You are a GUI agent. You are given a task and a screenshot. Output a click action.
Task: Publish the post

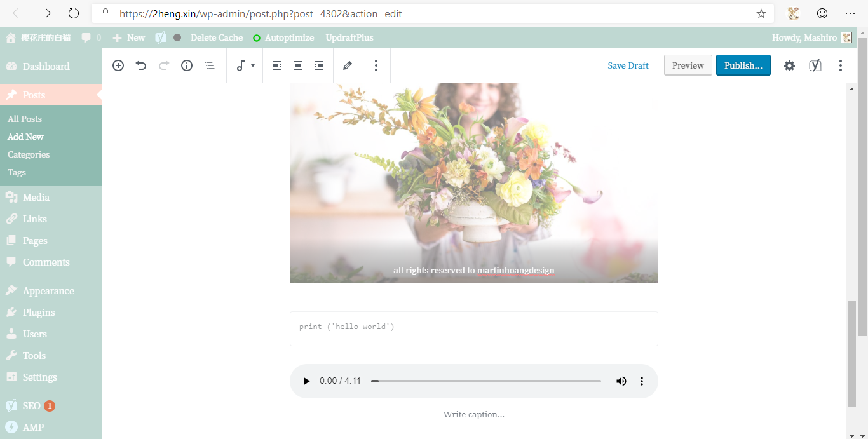coord(743,65)
